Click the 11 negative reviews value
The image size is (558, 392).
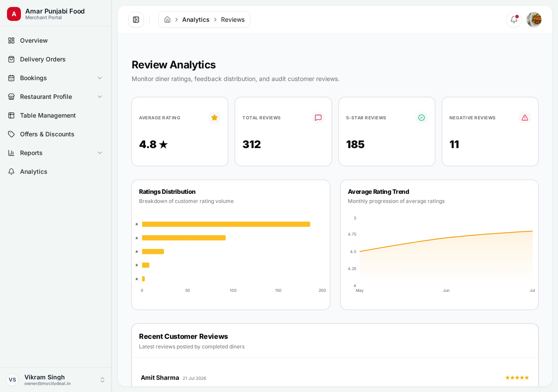[454, 144]
